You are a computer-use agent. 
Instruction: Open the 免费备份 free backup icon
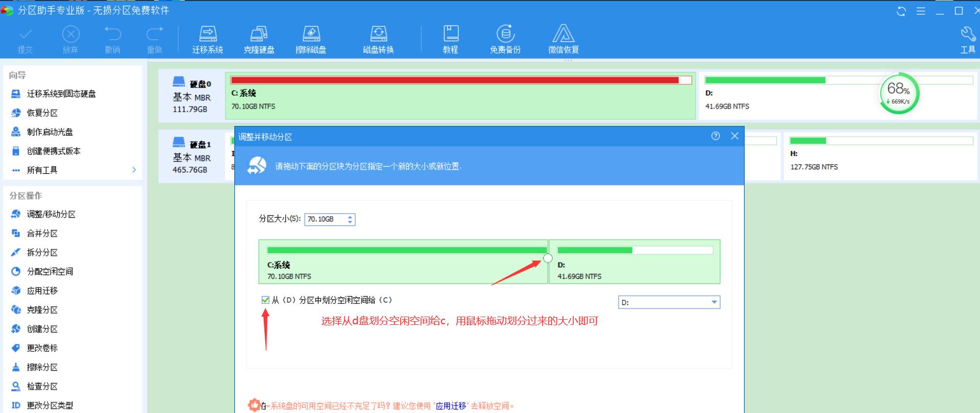pos(505,40)
